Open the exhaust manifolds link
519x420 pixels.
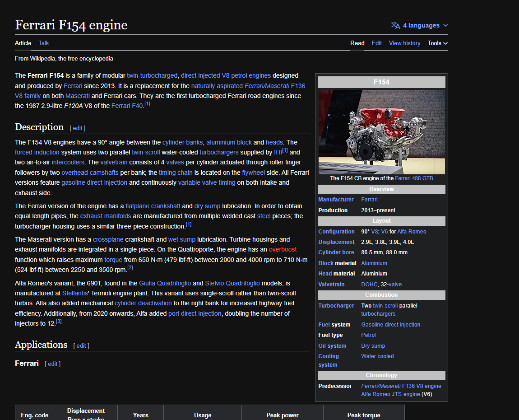point(106,216)
